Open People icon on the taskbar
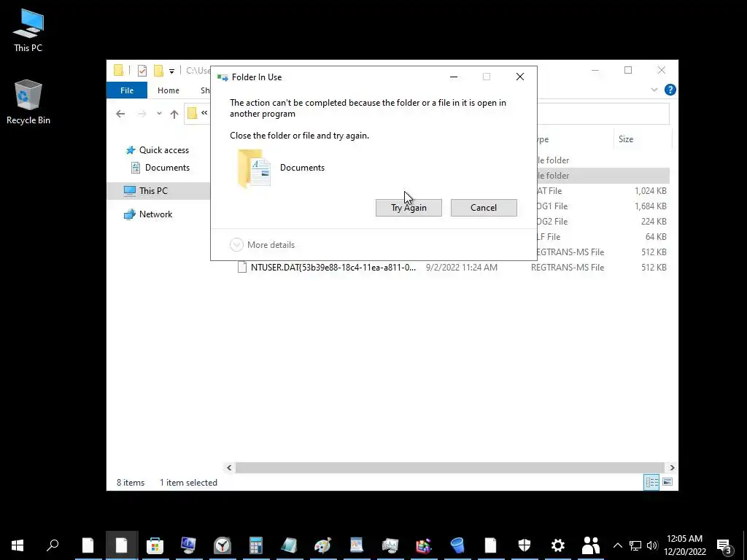 point(591,545)
